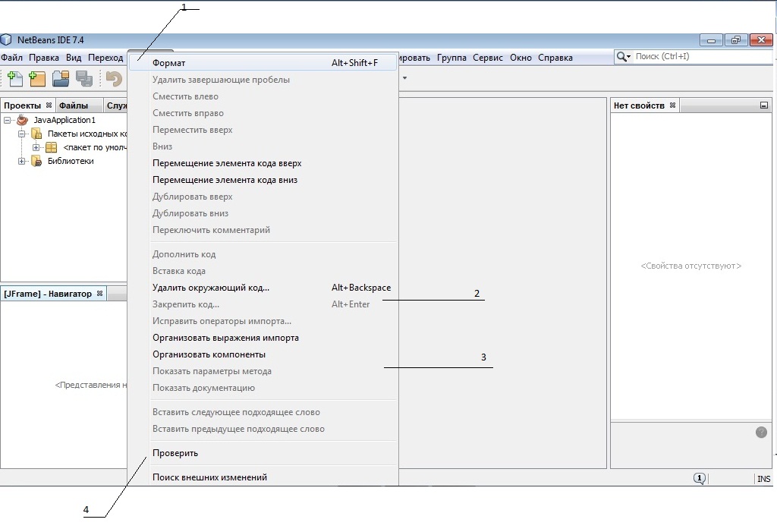The width and height of the screenshot is (777, 532).
Task: Close the Проекты tab
Action: tap(49, 105)
